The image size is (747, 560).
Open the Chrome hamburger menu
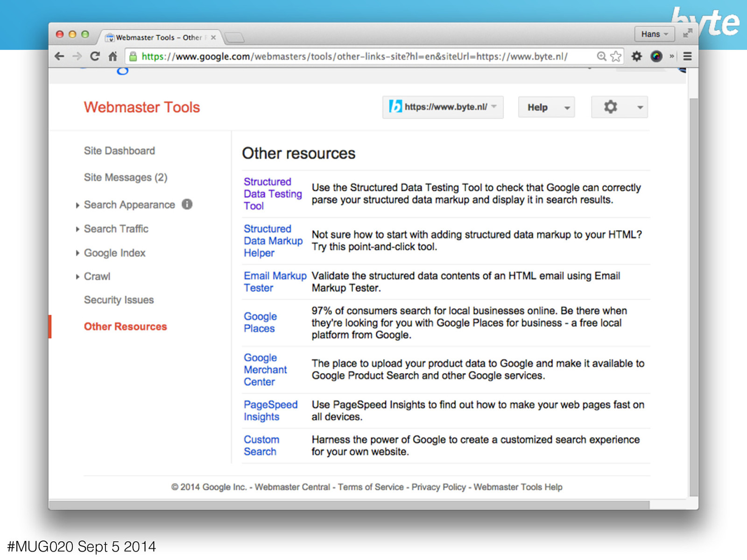687,56
